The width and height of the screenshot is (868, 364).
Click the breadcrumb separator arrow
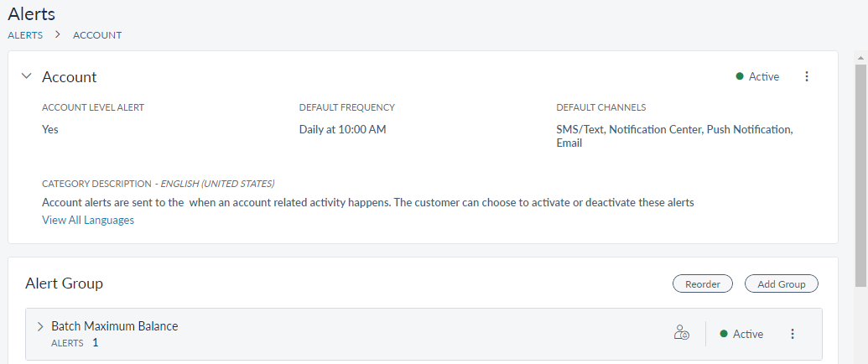(58, 35)
